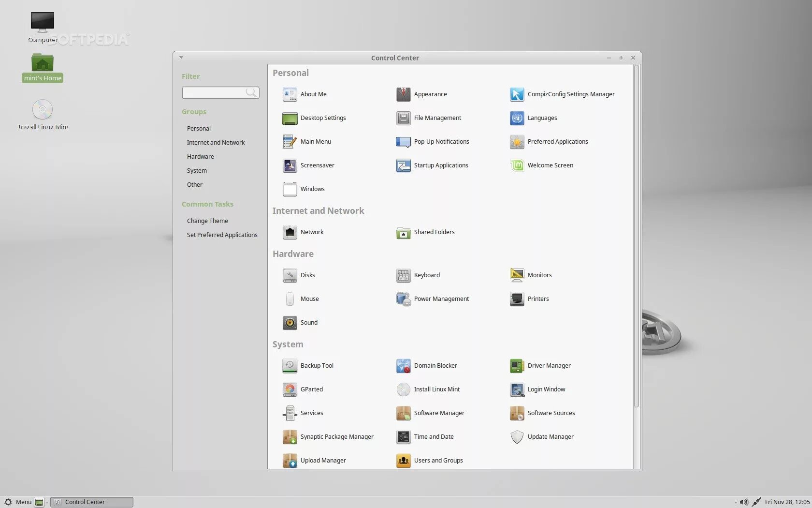The height and width of the screenshot is (508, 812).
Task: Click show desktop icon on panel
Action: pyautogui.click(x=39, y=502)
